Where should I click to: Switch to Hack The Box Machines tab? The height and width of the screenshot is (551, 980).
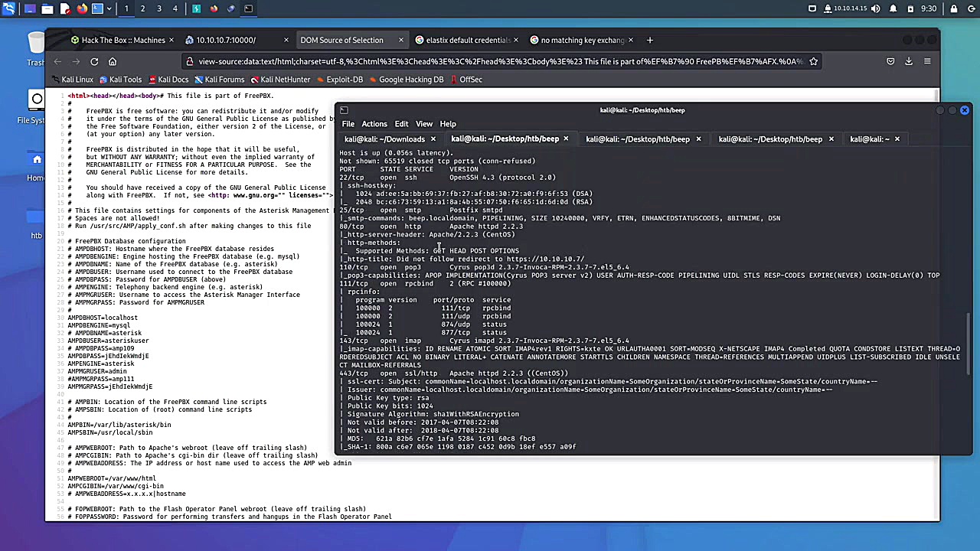tap(117, 40)
